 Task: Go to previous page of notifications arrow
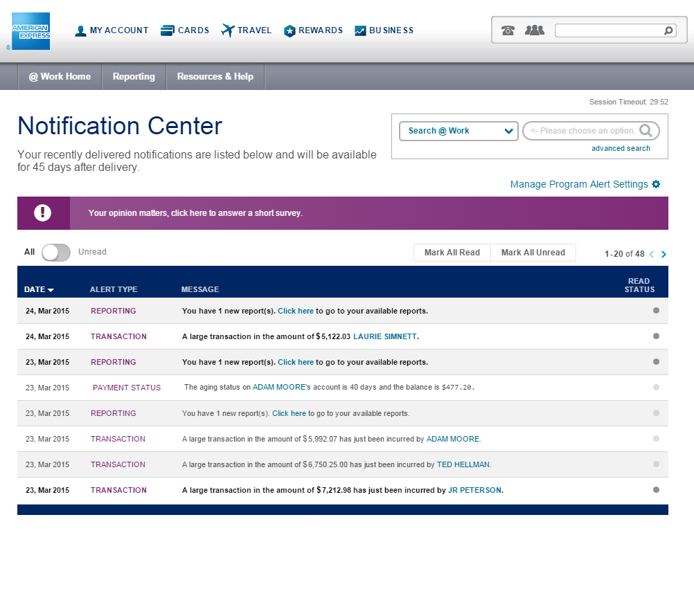[651, 254]
